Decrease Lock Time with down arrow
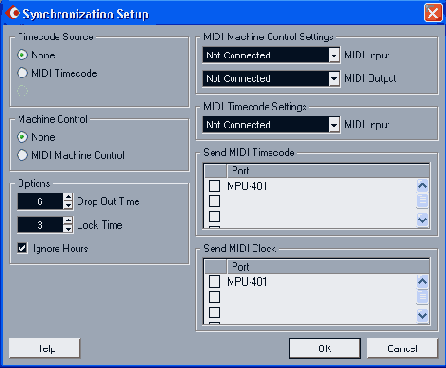This screenshot has height=368, width=446. pos(68,229)
